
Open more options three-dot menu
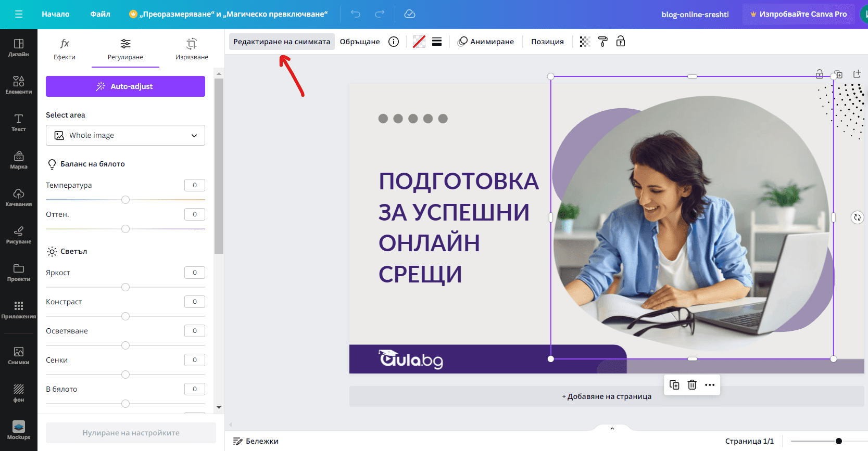pyautogui.click(x=710, y=385)
